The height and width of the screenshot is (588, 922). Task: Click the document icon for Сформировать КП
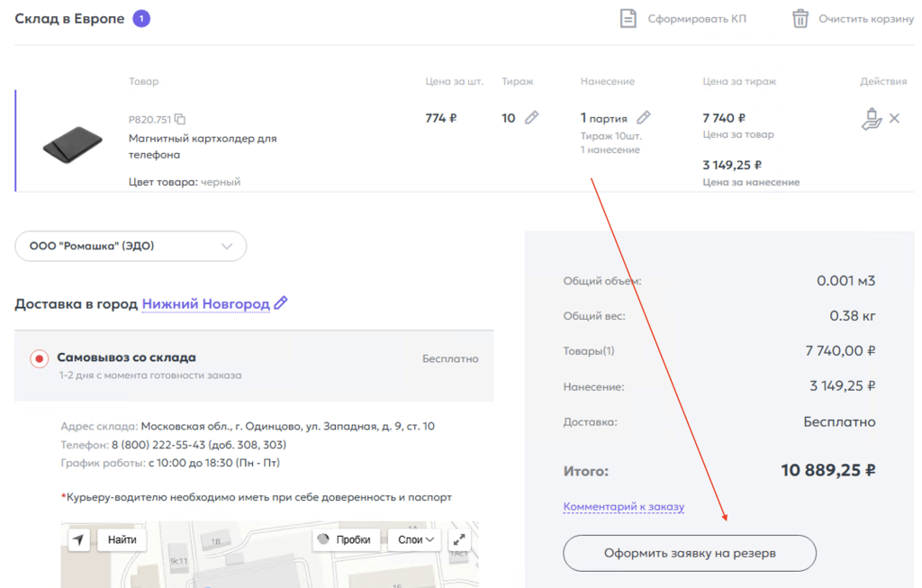[628, 19]
